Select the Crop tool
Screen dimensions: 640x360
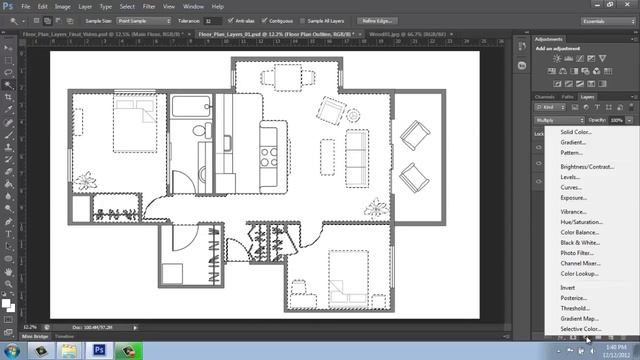point(8,97)
